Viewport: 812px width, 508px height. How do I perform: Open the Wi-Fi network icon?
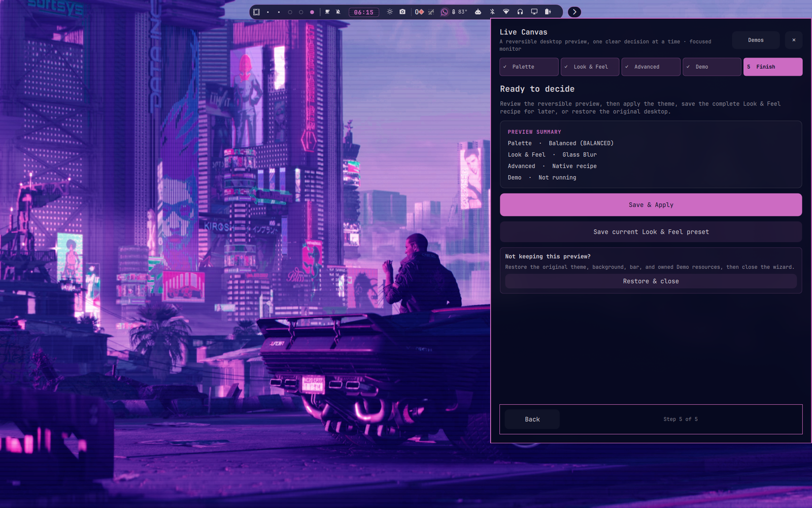pyautogui.click(x=506, y=12)
